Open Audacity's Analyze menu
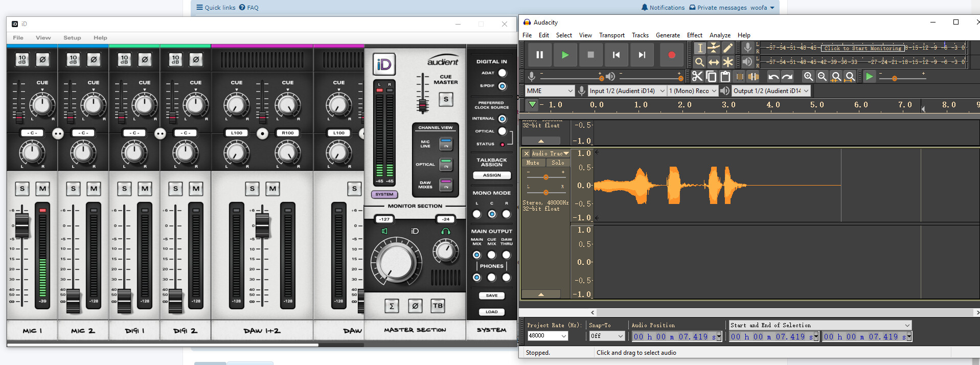The width and height of the screenshot is (980, 365). [x=720, y=35]
